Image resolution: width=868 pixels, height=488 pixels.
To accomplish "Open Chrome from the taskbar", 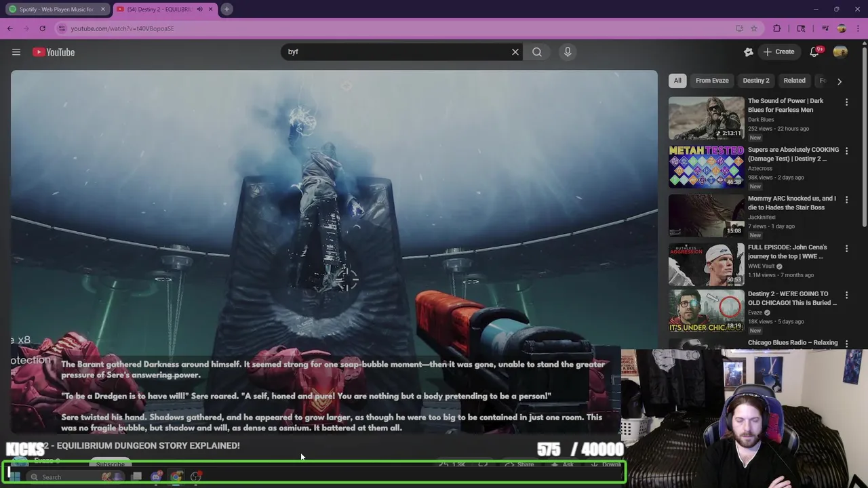I will [176, 476].
